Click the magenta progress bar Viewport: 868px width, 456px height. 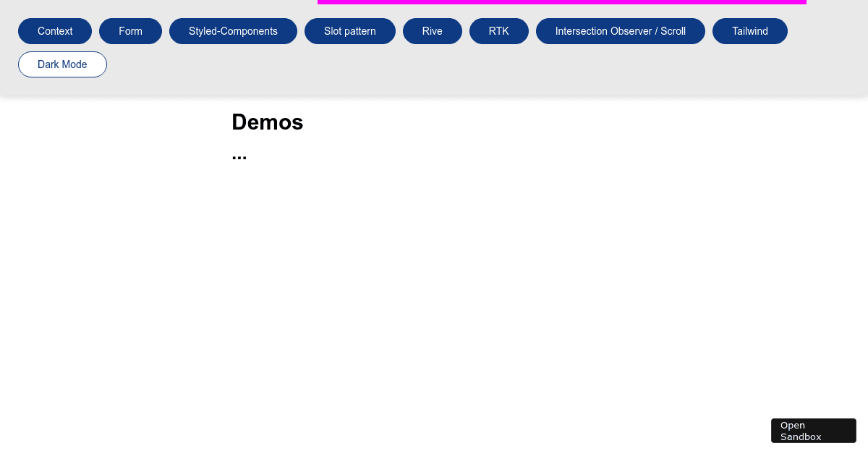click(x=562, y=1)
